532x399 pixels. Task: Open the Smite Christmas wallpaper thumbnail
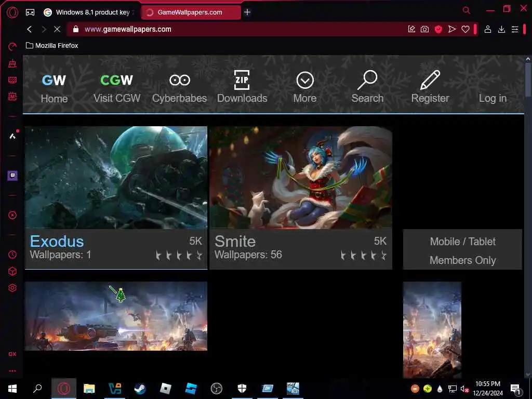(x=301, y=178)
